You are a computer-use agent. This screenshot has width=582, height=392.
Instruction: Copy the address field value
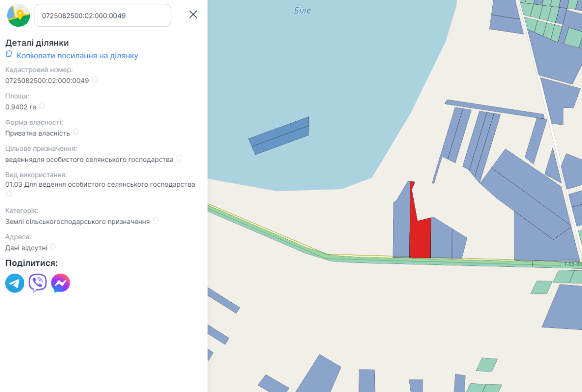53,246
